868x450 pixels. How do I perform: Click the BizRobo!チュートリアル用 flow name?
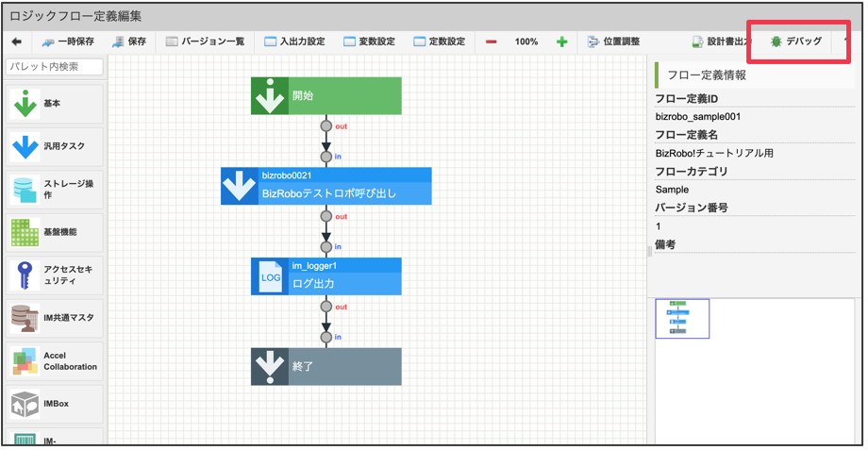(x=714, y=154)
